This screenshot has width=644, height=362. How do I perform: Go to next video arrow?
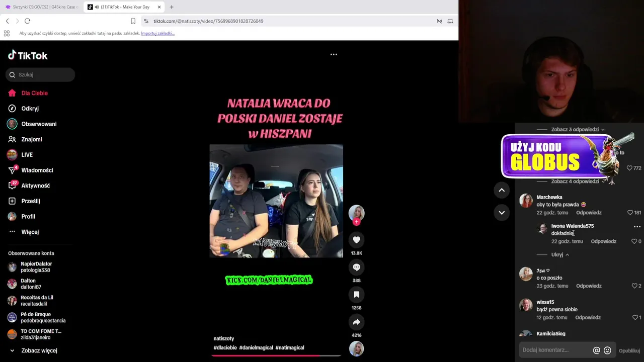[x=502, y=213]
